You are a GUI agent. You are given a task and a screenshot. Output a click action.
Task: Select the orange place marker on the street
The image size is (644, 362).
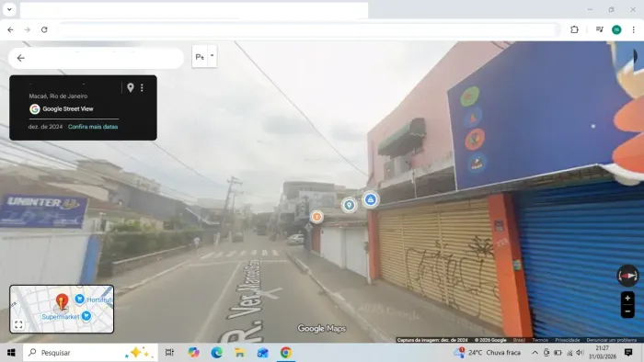(x=316, y=217)
